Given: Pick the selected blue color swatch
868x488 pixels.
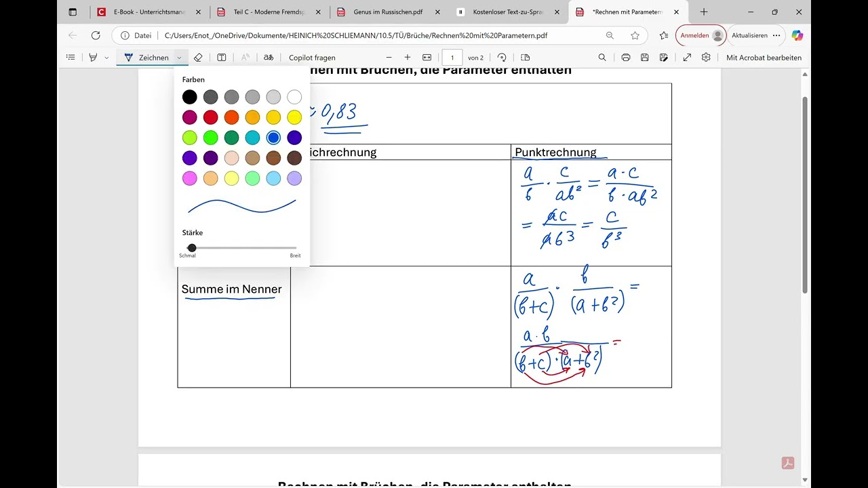Looking at the screenshot, I should 273,138.
